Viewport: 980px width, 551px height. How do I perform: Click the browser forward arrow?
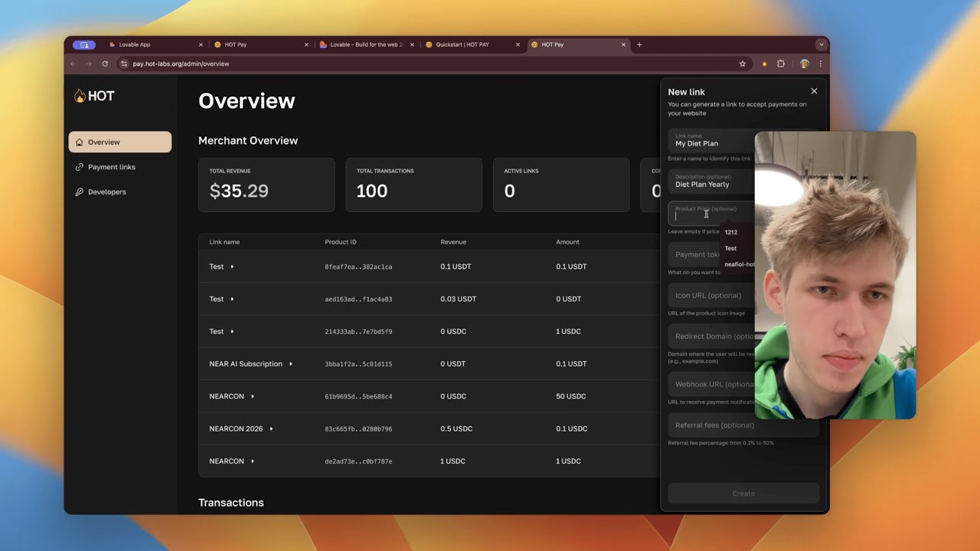pyautogui.click(x=89, y=64)
